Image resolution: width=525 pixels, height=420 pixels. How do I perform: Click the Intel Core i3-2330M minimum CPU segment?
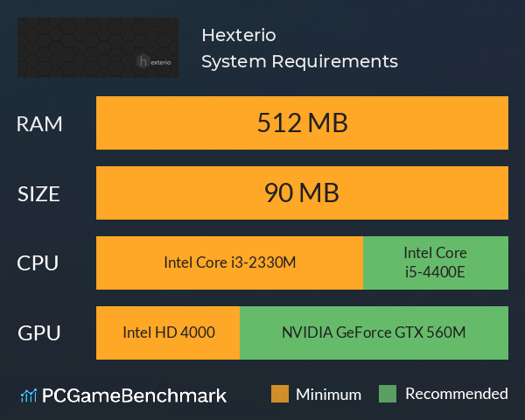pos(229,262)
